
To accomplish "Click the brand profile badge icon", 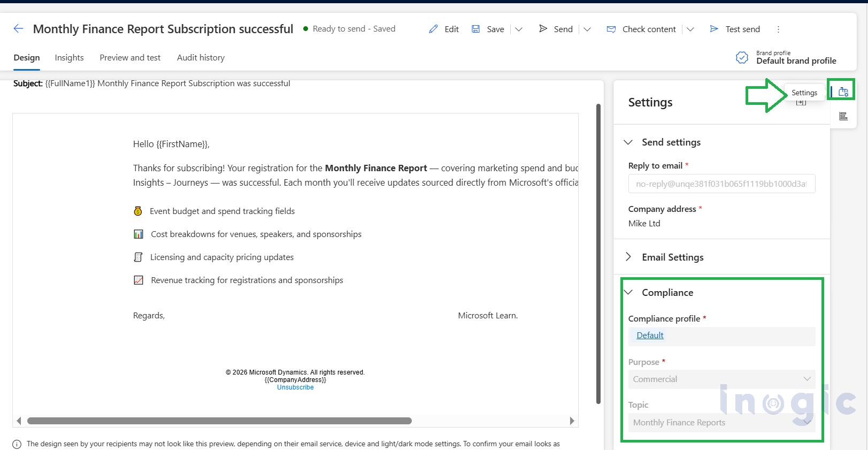I will tap(742, 57).
